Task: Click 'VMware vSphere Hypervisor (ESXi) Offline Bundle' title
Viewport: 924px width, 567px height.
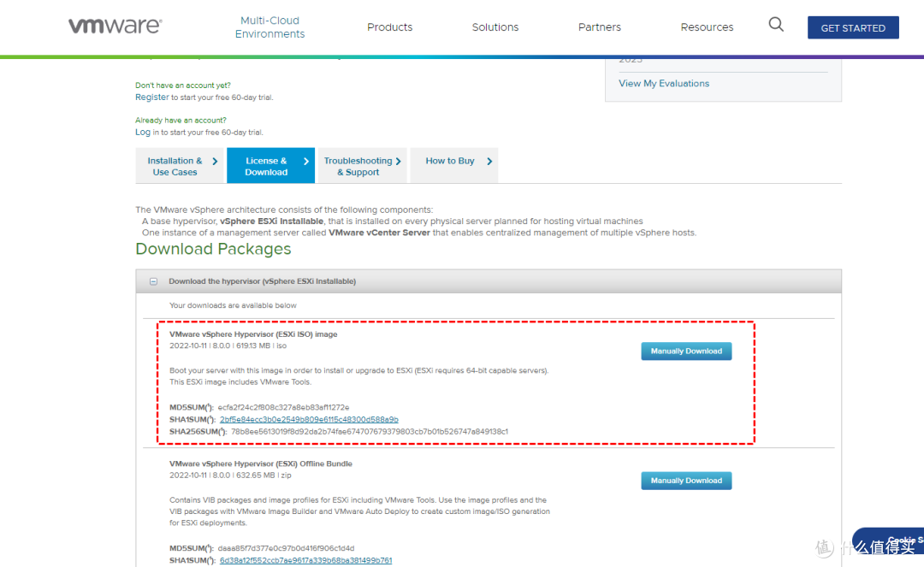Action: 260,464
